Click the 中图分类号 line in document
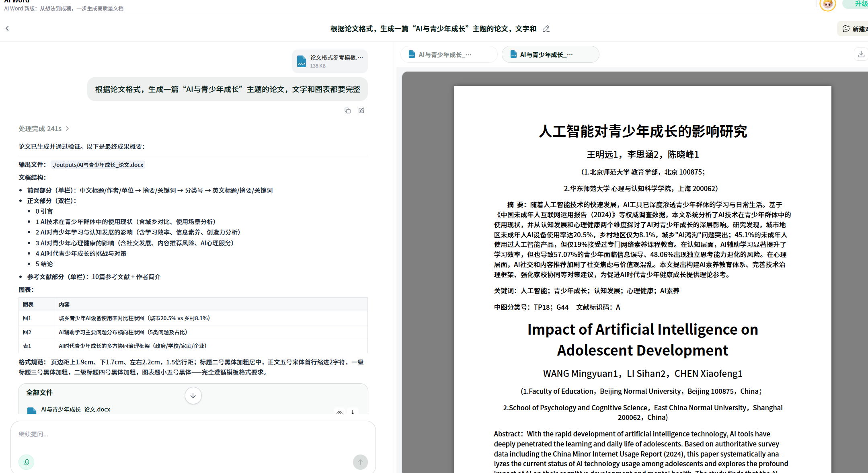 tap(557, 307)
